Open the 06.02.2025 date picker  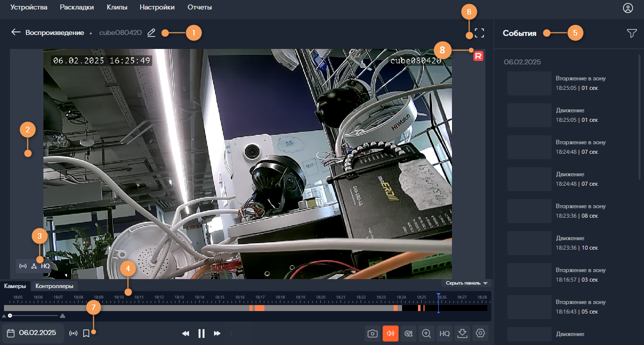click(32, 333)
